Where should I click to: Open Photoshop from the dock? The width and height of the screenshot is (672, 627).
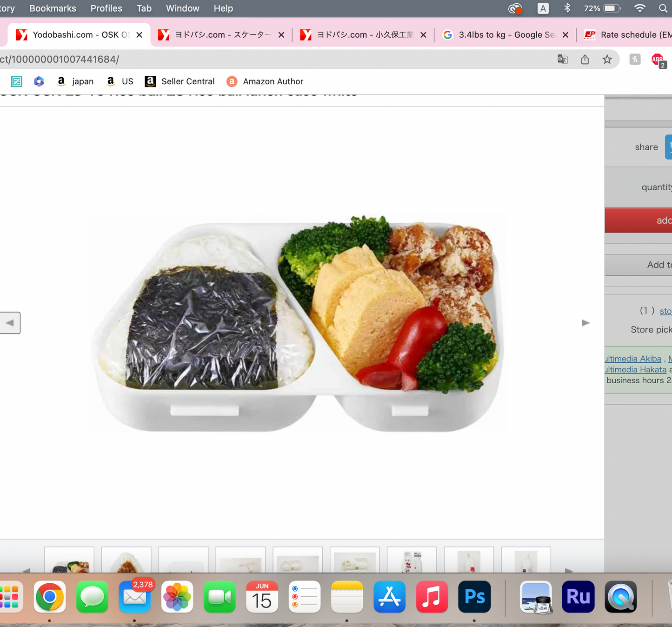[474, 596]
